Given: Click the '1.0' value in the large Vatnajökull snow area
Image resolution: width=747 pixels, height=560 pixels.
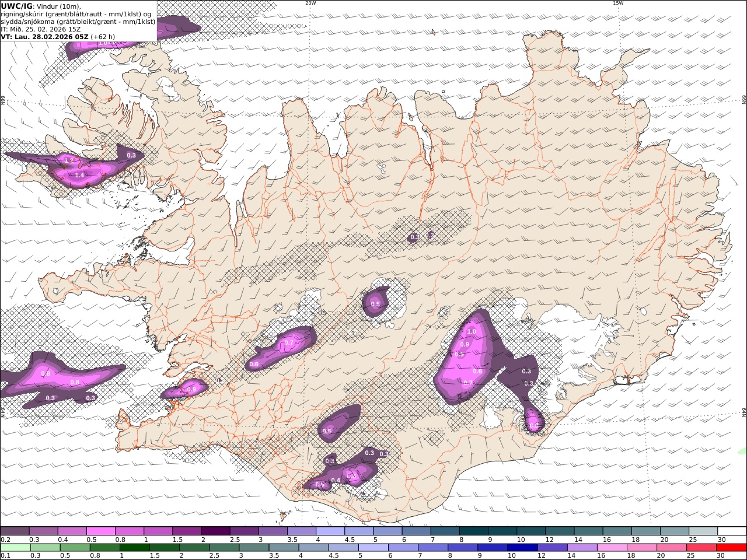Looking at the screenshot, I should pyautogui.click(x=472, y=331).
